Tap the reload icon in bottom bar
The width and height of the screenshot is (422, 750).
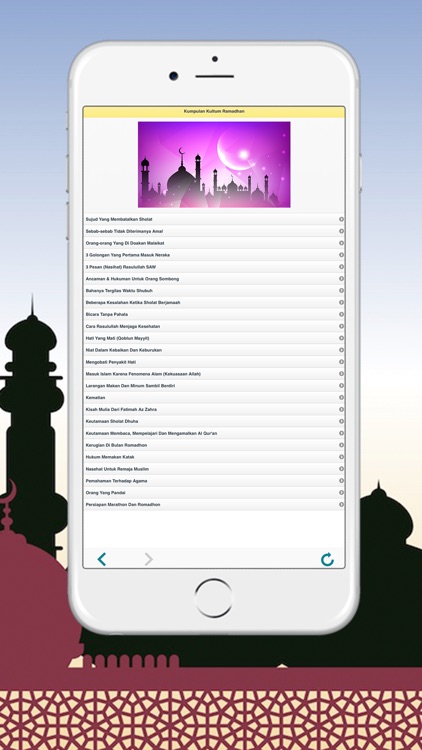pyautogui.click(x=327, y=559)
